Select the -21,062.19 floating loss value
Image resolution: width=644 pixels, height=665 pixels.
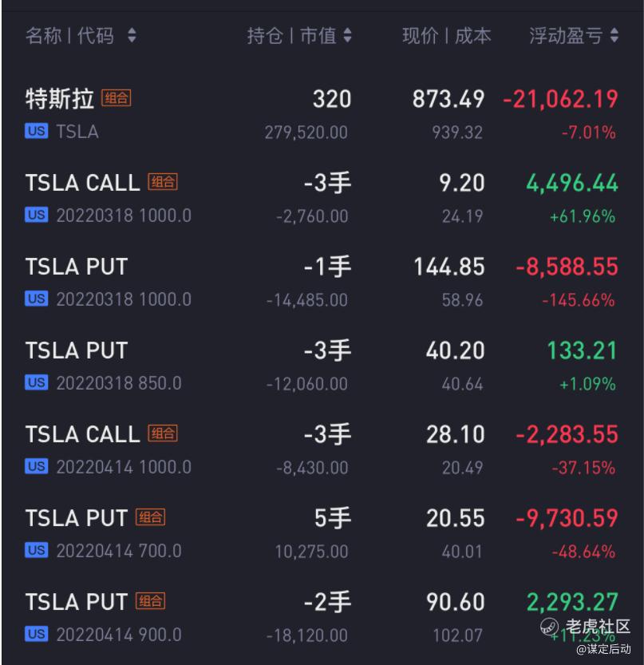coord(560,99)
